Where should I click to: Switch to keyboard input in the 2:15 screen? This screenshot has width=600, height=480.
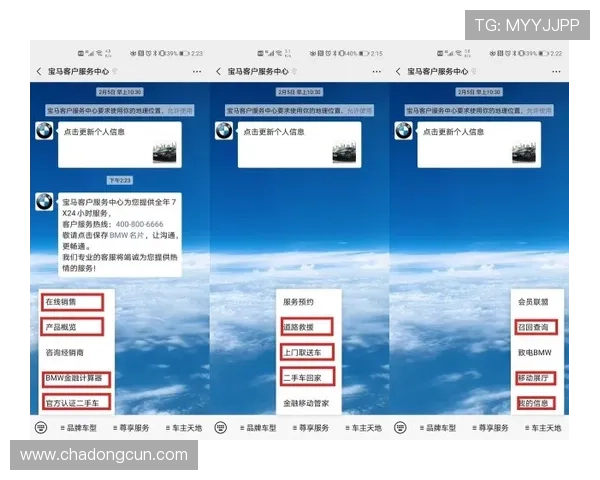click(x=221, y=427)
